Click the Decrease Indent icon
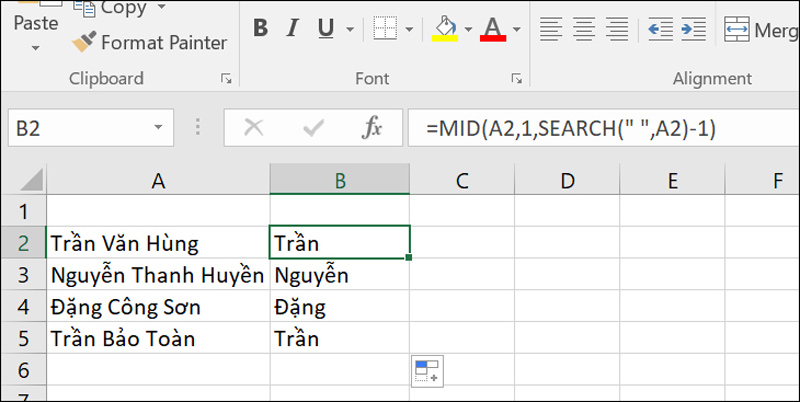This screenshot has height=402, width=800. 660,29
